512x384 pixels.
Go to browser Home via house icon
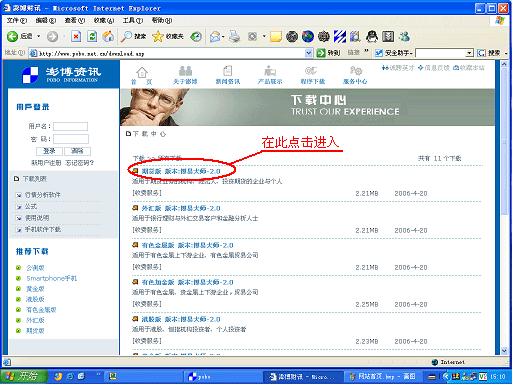coord(108,36)
